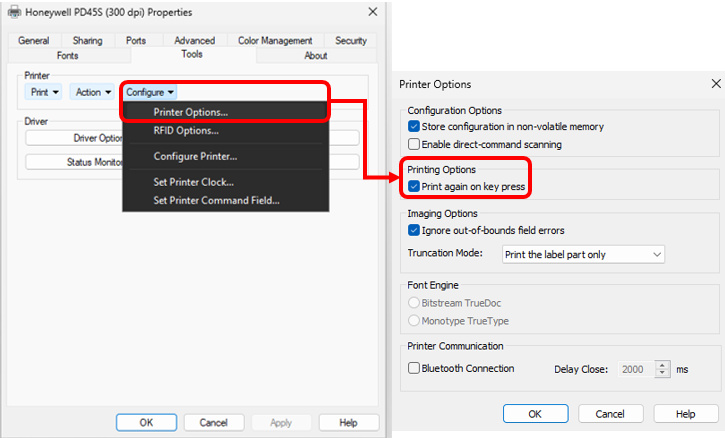
Task: Toggle Ignore out-of-bounds field errors
Action: (414, 230)
